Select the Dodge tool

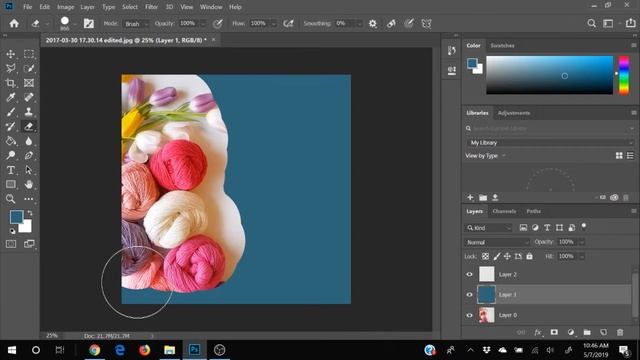(x=11, y=156)
